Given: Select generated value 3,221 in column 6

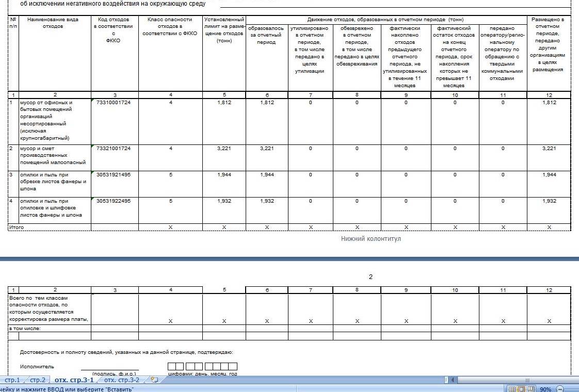Looking at the screenshot, I should tap(267, 158).
